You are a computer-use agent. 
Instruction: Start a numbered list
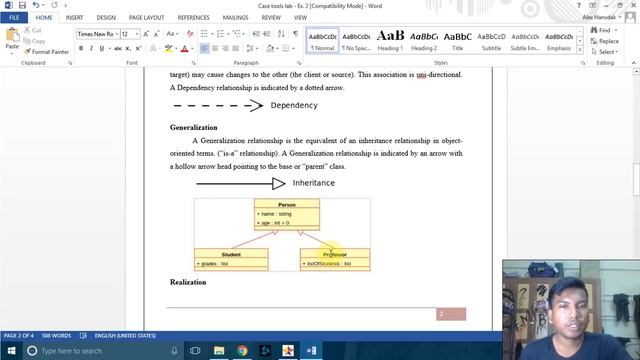click(220, 34)
